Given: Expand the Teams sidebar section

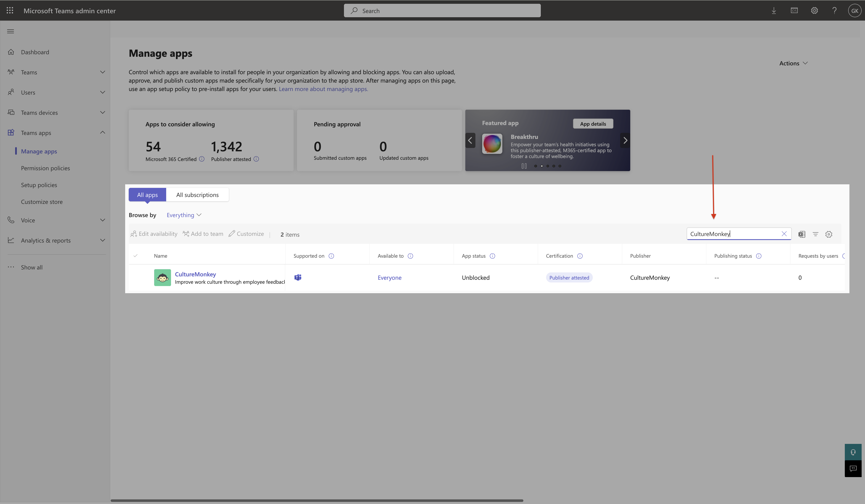Looking at the screenshot, I should [x=102, y=72].
